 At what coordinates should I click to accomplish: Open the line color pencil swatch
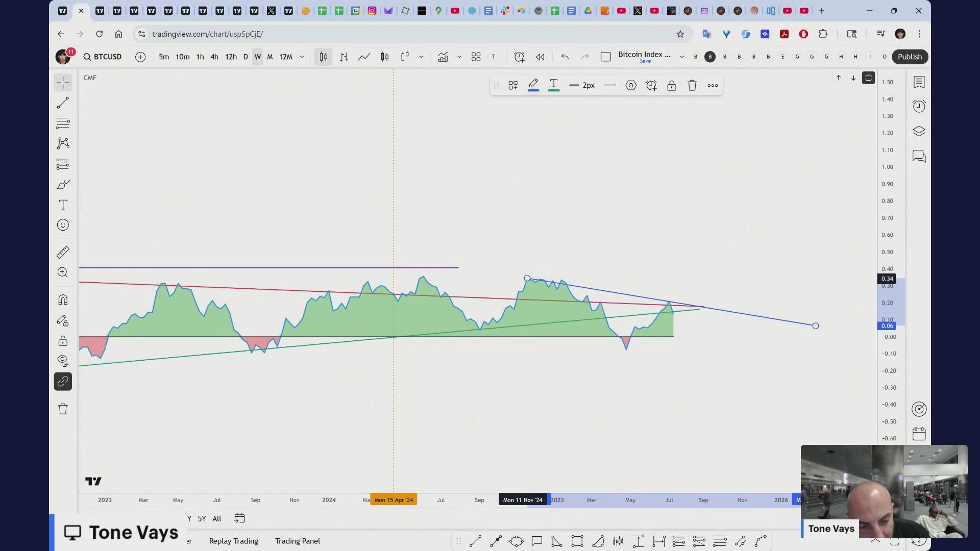coord(533,85)
